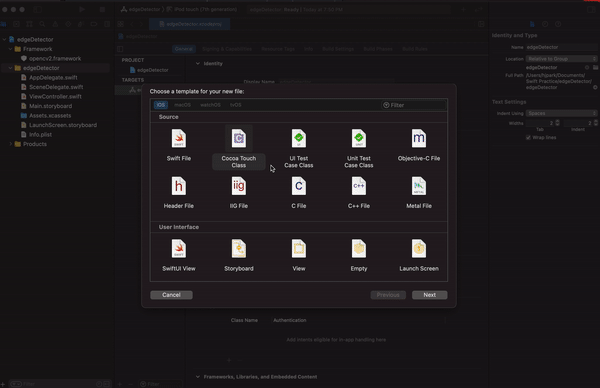600x388 pixels.
Task: Select Assets.xcassets in navigator
Action: (x=50, y=116)
